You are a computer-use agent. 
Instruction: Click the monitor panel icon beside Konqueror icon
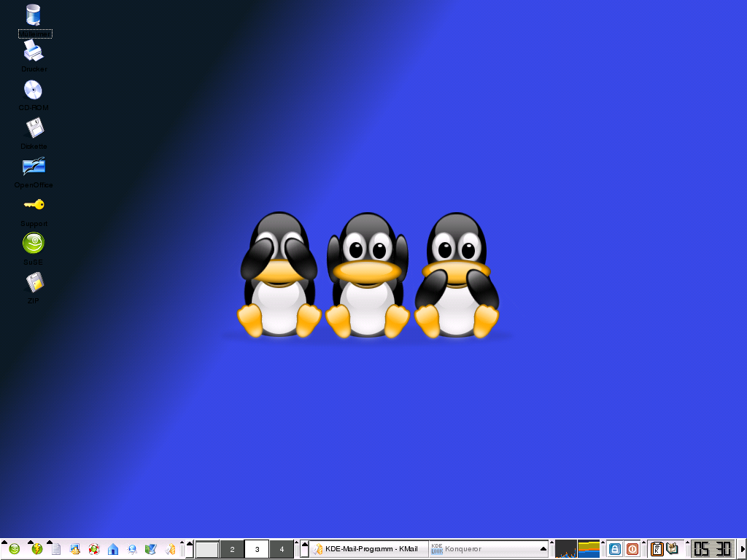tap(150, 549)
